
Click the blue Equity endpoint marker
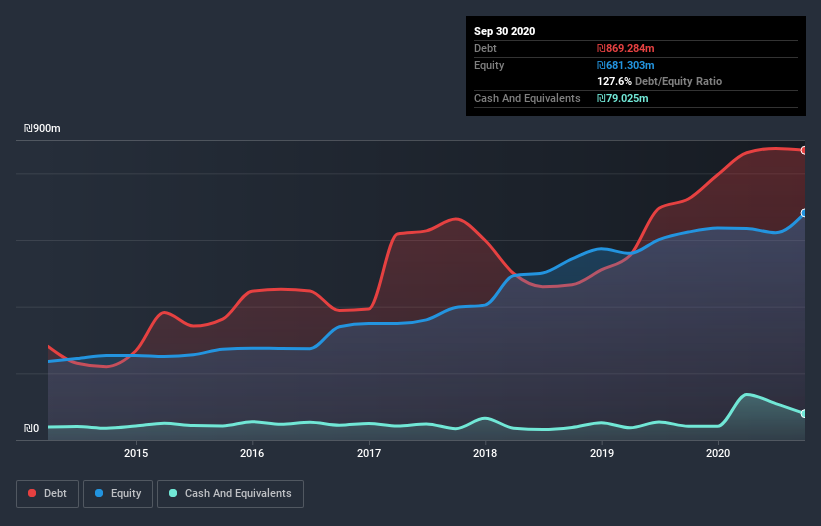coord(804,213)
